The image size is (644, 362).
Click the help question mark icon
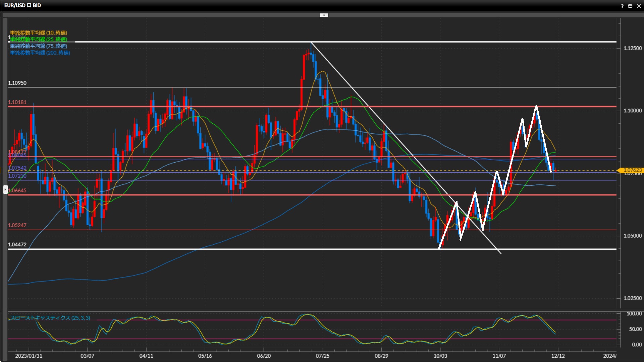(622, 6)
